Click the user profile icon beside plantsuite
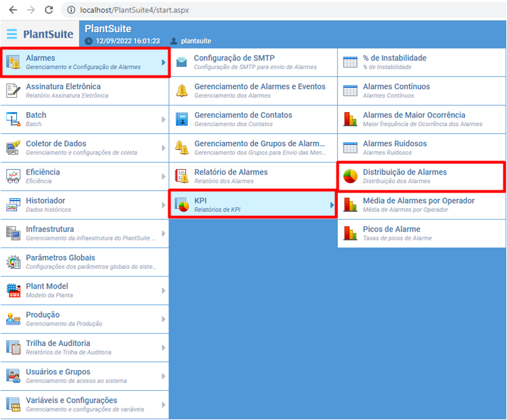507x420 pixels. (173, 41)
